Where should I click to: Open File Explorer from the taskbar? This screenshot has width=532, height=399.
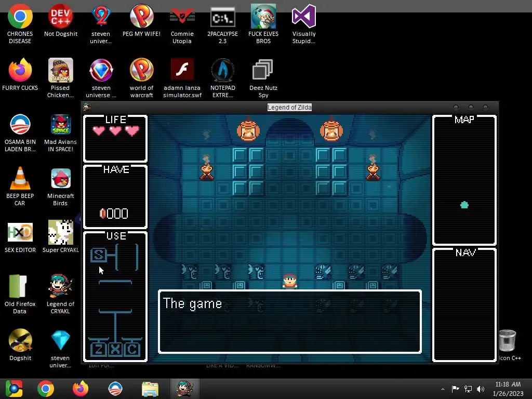[x=150, y=389]
